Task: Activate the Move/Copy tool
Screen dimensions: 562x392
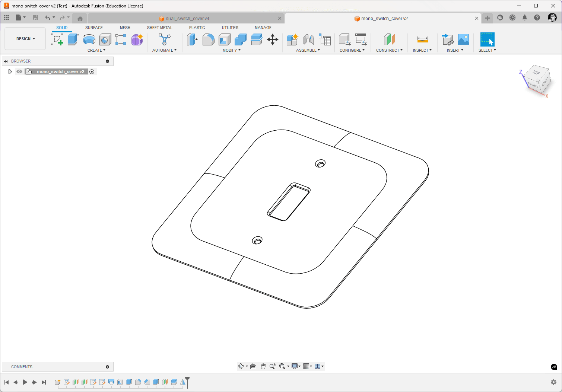Action: (x=273, y=39)
